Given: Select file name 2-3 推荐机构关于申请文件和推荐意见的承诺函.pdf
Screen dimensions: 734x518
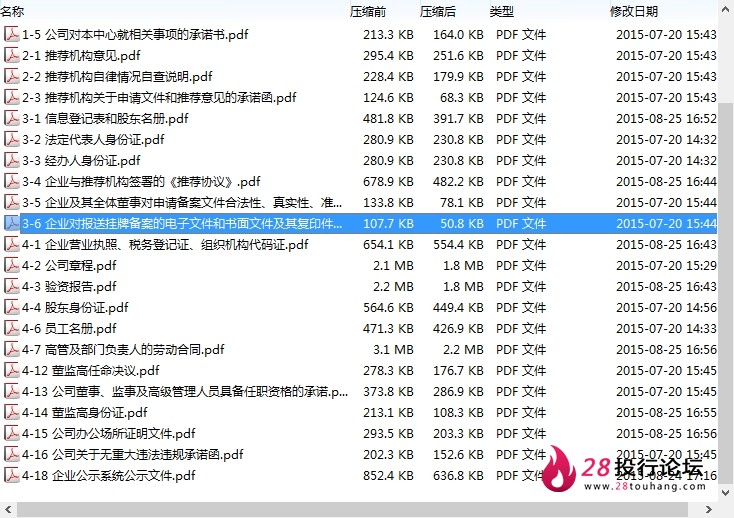Looking at the screenshot, I should tap(159, 97).
